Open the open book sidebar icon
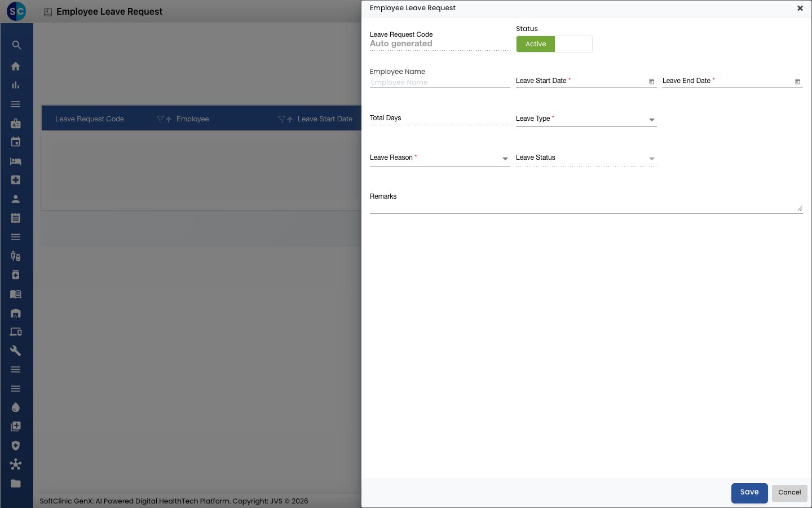Image resolution: width=812 pixels, height=508 pixels. click(x=16, y=294)
